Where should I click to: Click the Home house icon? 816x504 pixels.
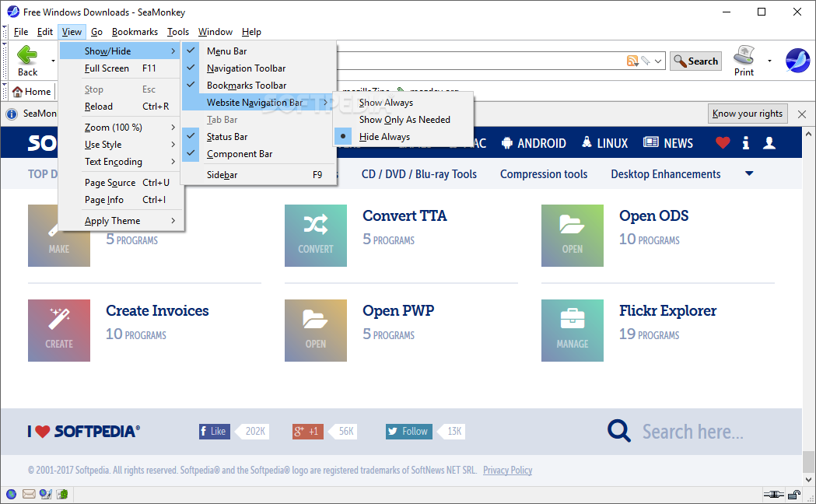coord(17,92)
